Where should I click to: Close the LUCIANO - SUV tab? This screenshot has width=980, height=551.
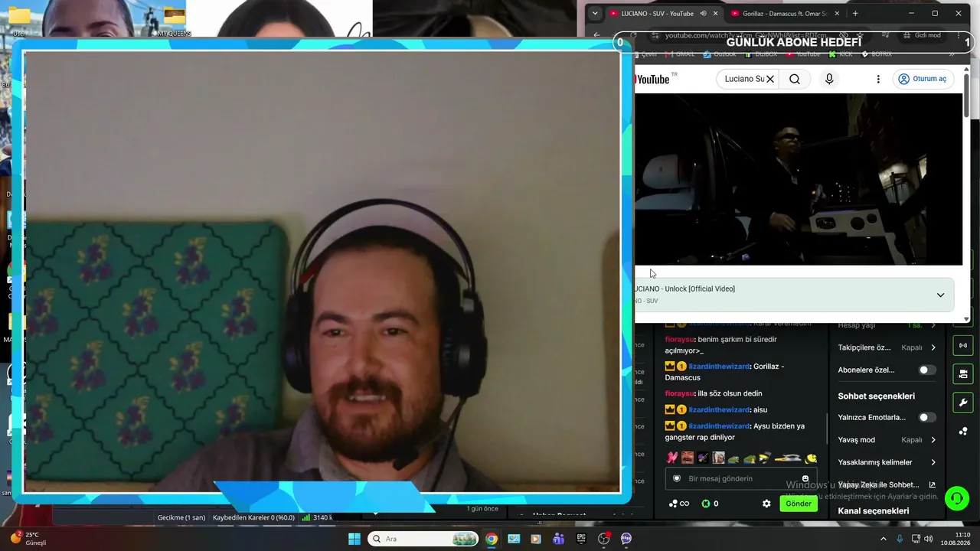pos(716,13)
